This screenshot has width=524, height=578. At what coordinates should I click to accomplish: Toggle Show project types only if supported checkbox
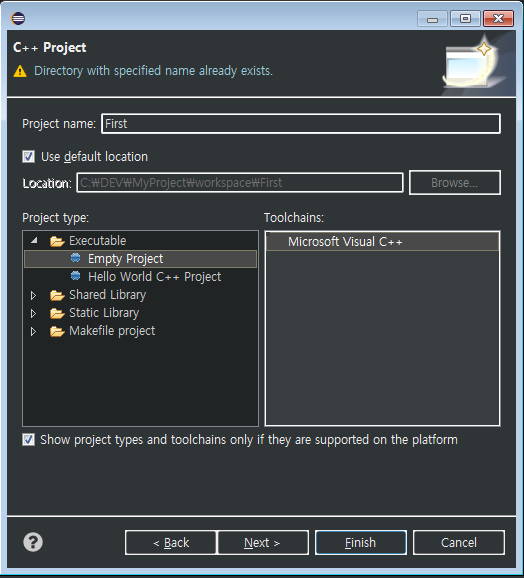pos(28,439)
